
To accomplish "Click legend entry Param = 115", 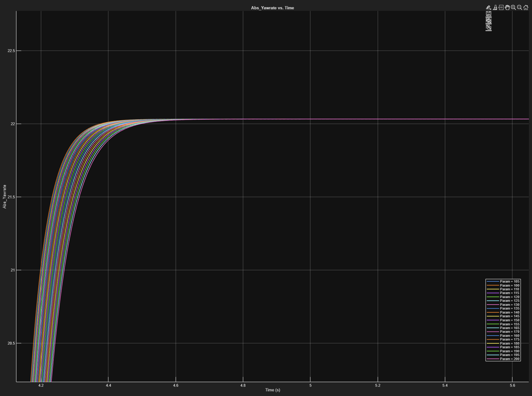I will pyautogui.click(x=503, y=293).
